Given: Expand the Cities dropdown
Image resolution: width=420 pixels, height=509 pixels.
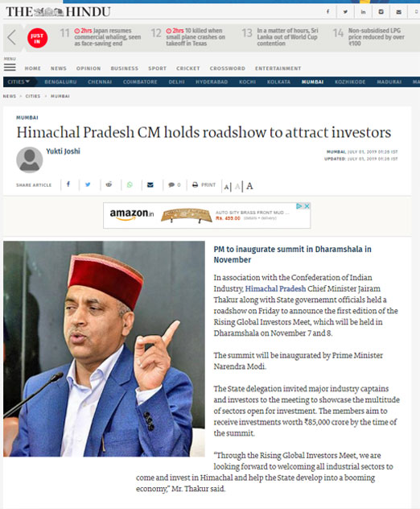Looking at the screenshot, I should (19, 82).
